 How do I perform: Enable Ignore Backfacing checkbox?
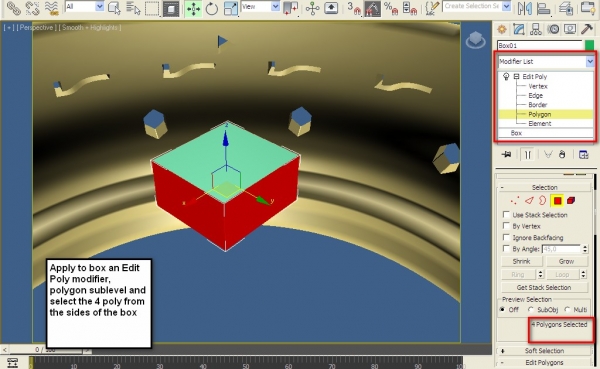coord(506,237)
